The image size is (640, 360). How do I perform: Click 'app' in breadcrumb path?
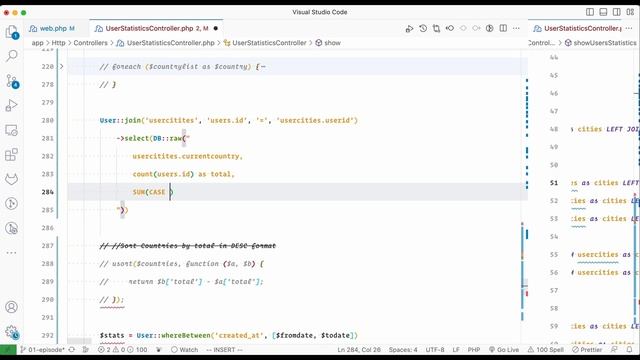(x=38, y=43)
